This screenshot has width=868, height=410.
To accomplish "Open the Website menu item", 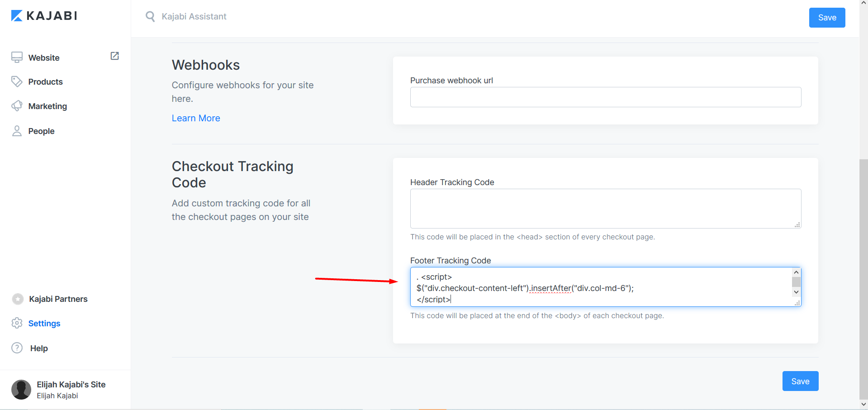I will 44,57.
